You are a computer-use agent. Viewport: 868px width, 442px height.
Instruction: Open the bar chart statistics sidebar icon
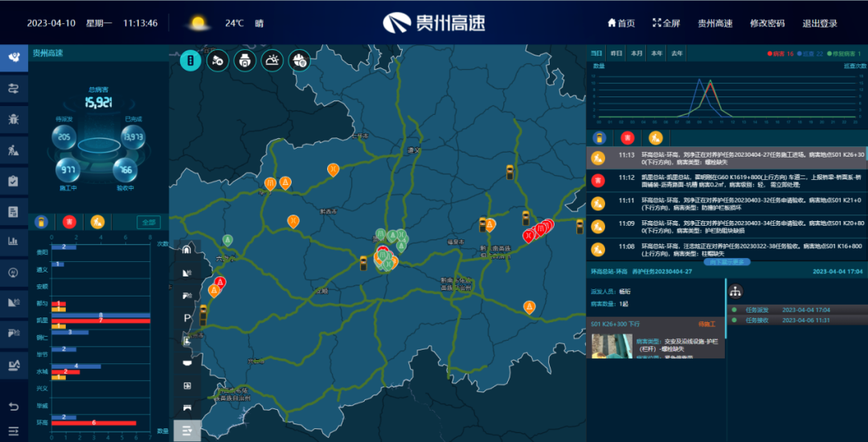pos(14,241)
